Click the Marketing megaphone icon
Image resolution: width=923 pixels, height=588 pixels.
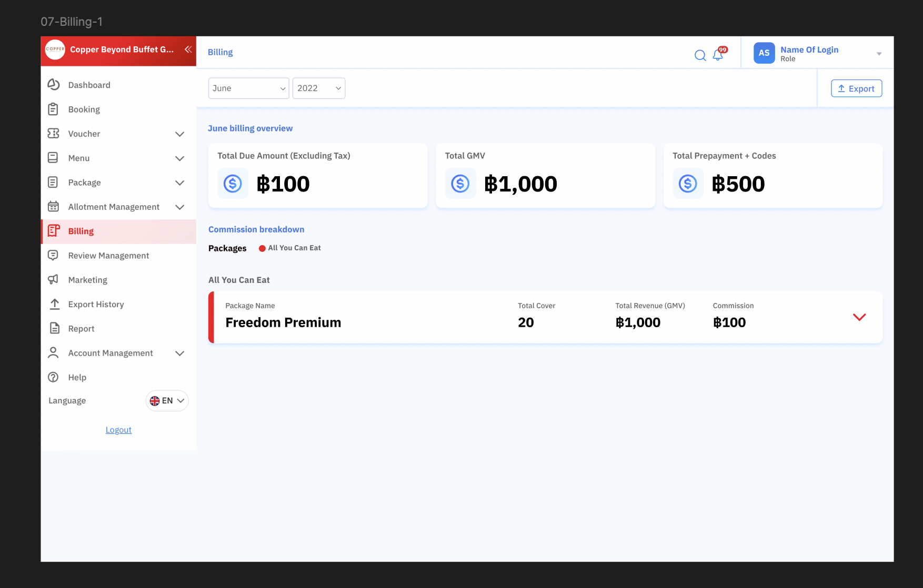click(x=54, y=279)
